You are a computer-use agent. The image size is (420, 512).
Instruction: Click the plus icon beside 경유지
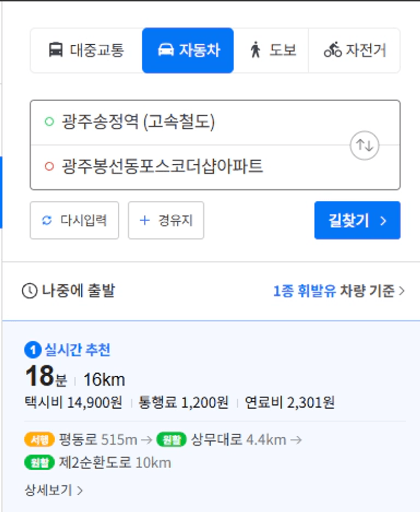coord(144,220)
